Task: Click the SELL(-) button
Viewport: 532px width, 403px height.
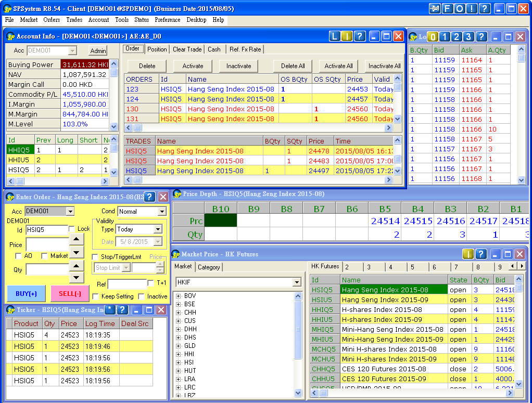Action: 70,293
